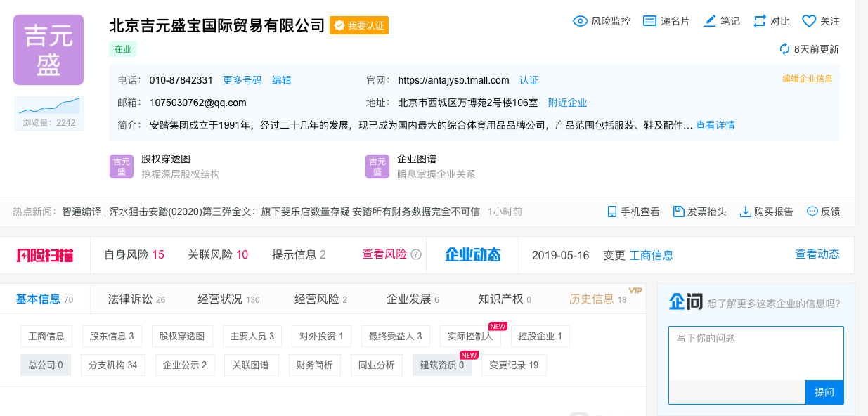Click 关联风险 10 item
The width and height of the screenshot is (868, 416).
click(218, 254)
